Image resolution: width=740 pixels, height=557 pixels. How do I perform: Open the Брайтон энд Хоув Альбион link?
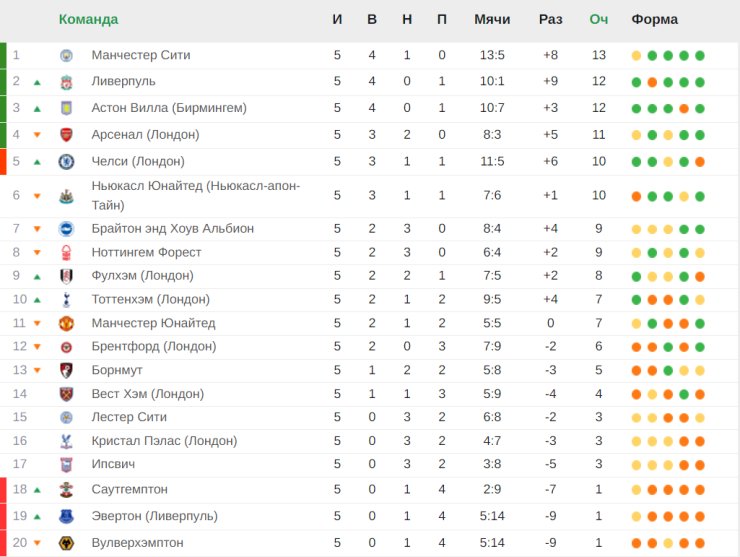tap(173, 229)
